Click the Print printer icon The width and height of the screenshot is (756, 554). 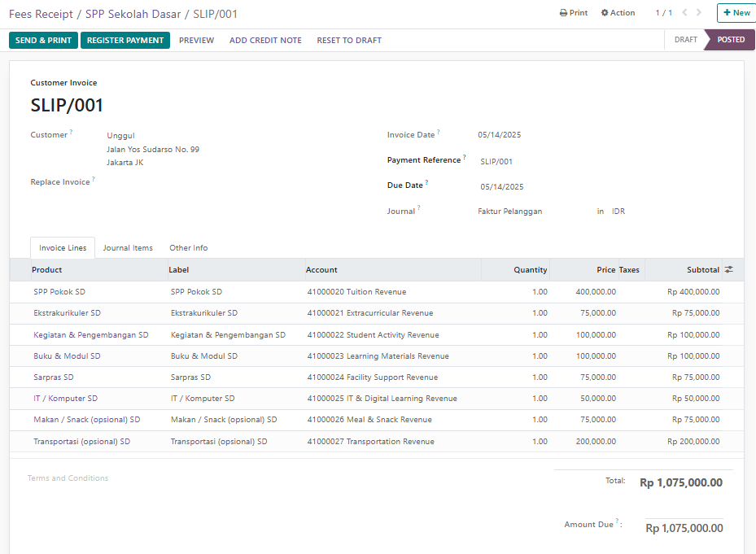(x=563, y=13)
